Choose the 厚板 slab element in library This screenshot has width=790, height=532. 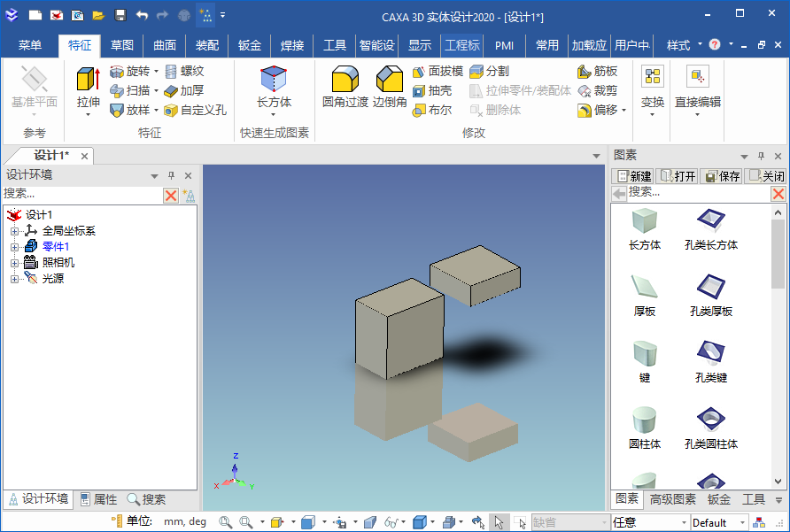tap(645, 296)
